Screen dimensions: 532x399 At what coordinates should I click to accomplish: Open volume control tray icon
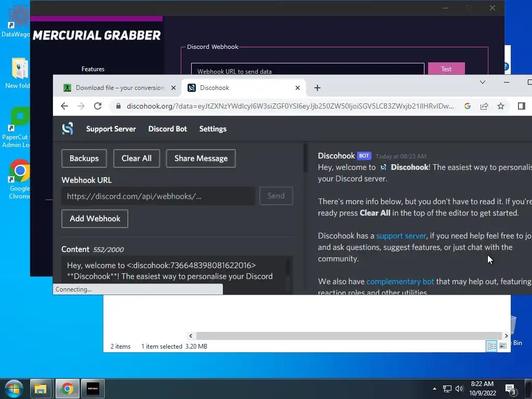point(459,389)
